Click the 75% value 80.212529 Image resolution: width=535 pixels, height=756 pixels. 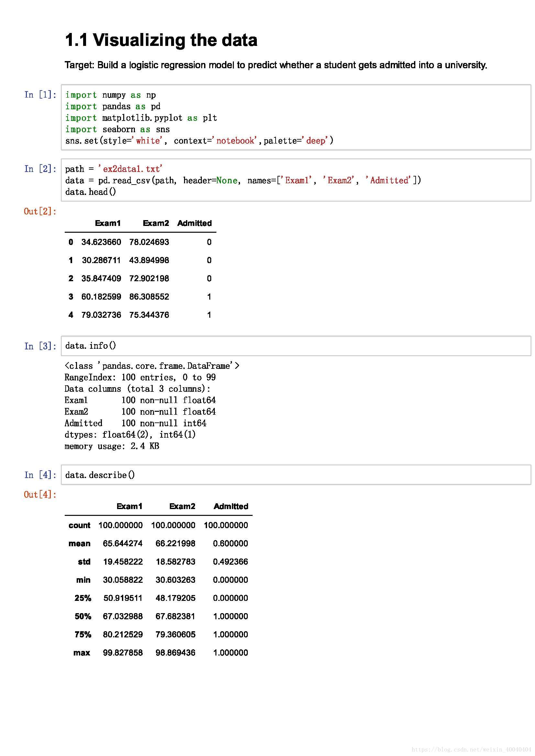click(123, 634)
